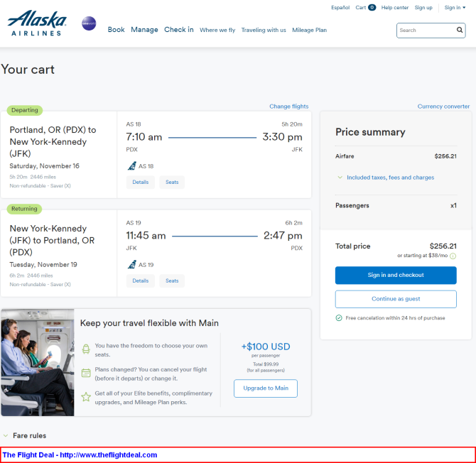
Task: Click Tuesday, November 19 date text
Action: coord(43,265)
